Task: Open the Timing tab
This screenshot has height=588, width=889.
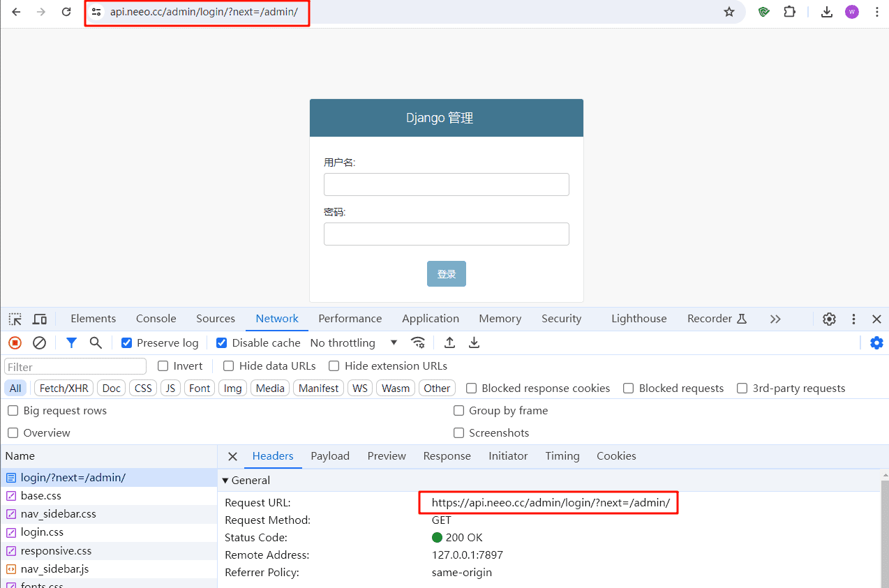Action: (562, 456)
